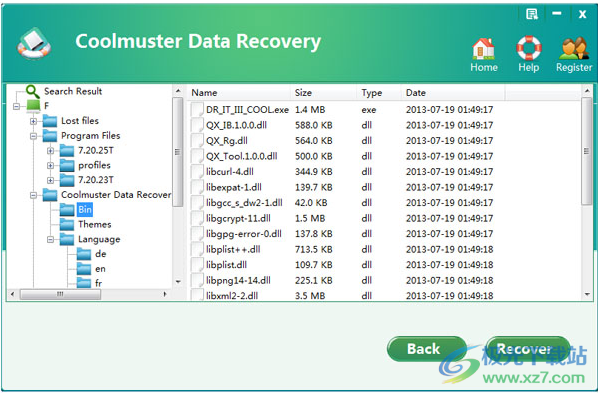The height and width of the screenshot is (394, 598).
Task: Click the file icon of libgcrypt-11.dll
Action: coord(197,218)
